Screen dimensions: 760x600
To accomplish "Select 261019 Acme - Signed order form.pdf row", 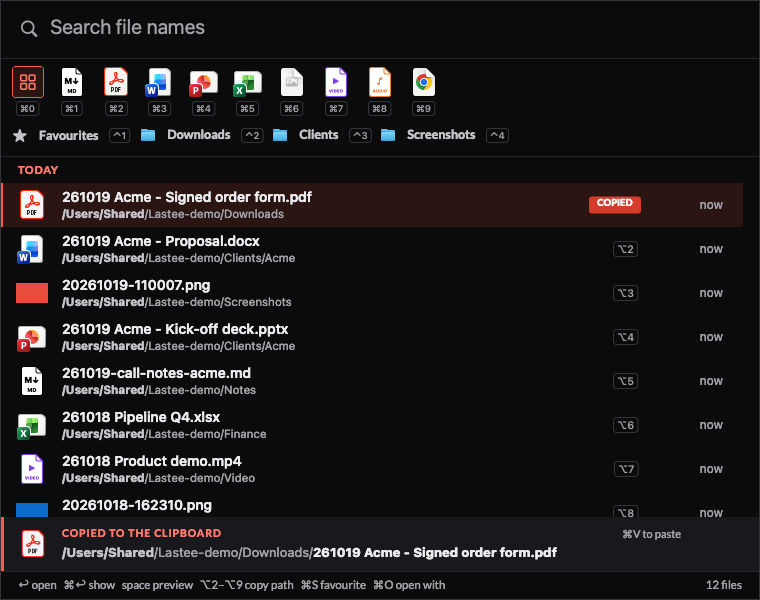I will tap(372, 205).
